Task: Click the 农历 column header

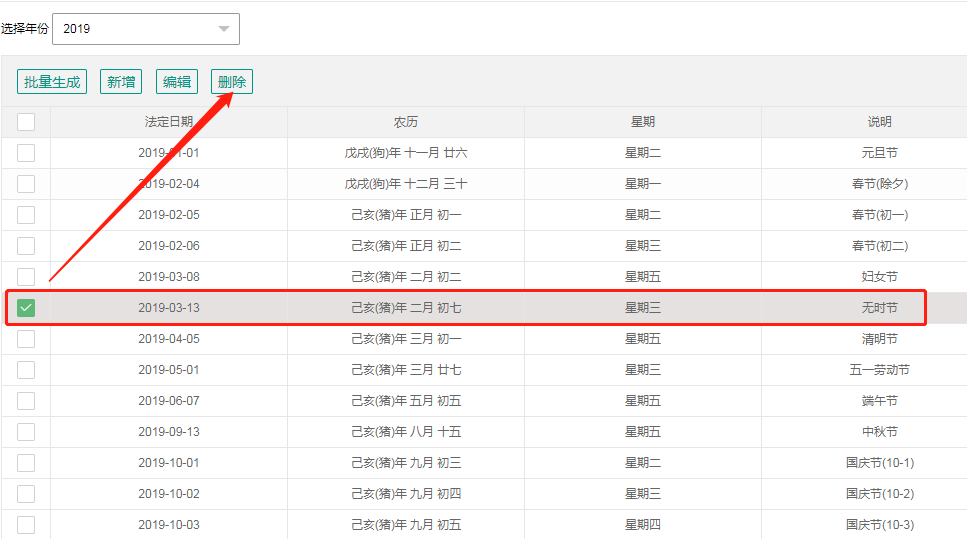Action: pyautogui.click(x=406, y=122)
